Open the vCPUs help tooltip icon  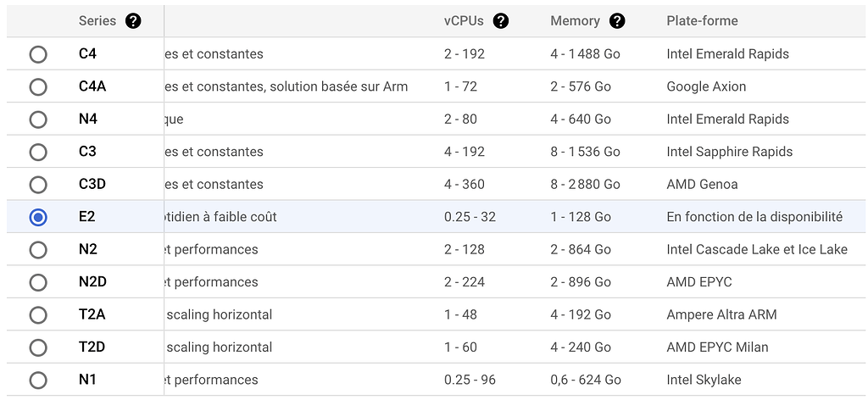pyautogui.click(x=501, y=21)
